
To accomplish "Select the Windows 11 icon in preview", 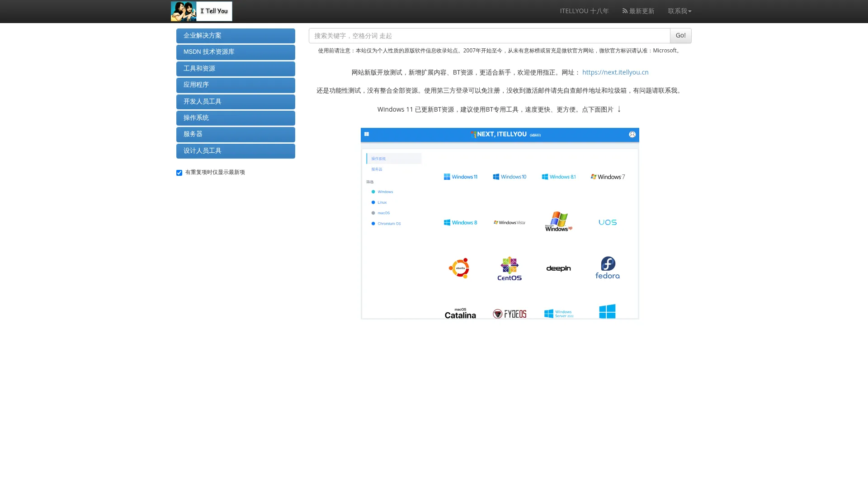I will (461, 177).
